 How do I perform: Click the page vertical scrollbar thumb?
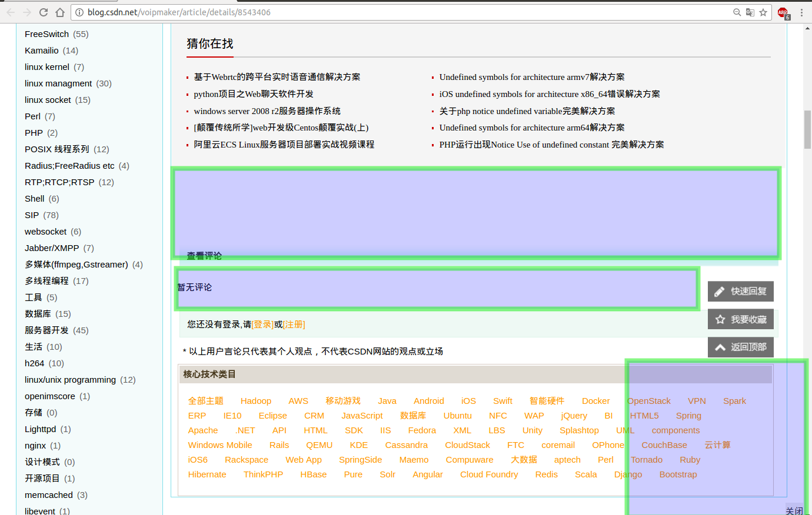[x=807, y=129]
